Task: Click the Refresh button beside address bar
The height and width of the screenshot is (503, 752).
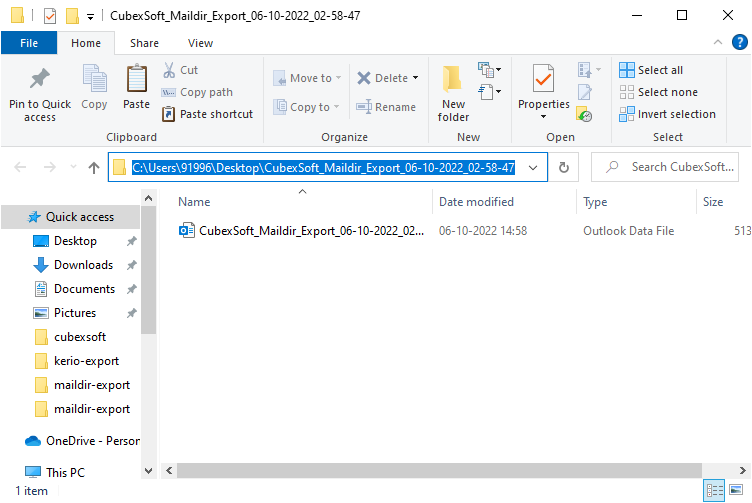Action: tap(564, 167)
